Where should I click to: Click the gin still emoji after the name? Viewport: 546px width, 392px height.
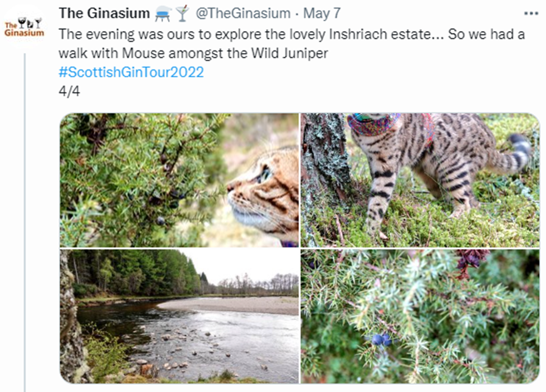pyautogui.click(x=163, y=13)
